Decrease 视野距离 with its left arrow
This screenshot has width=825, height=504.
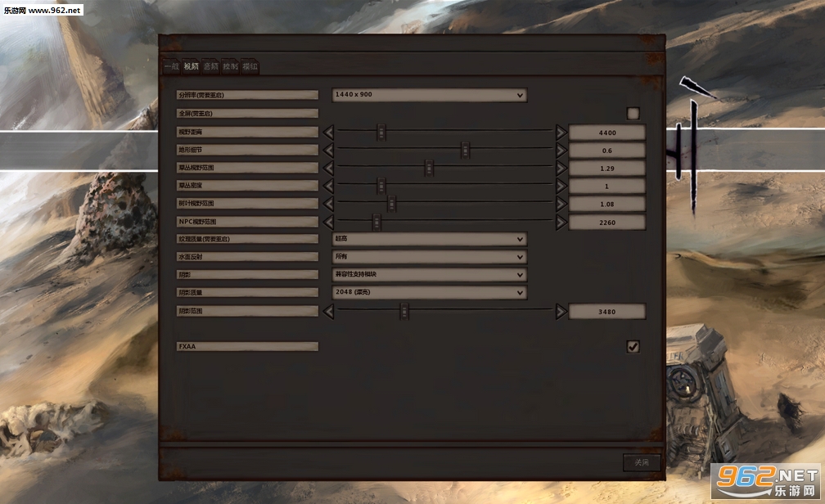click(328, 132)
